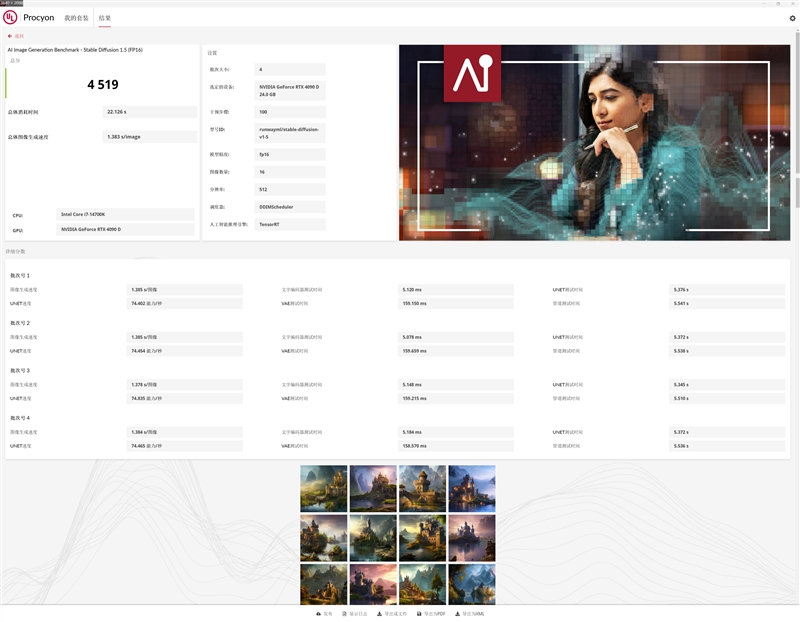
Task: Click the UNET time value 5.345 s
Action: 727,385
